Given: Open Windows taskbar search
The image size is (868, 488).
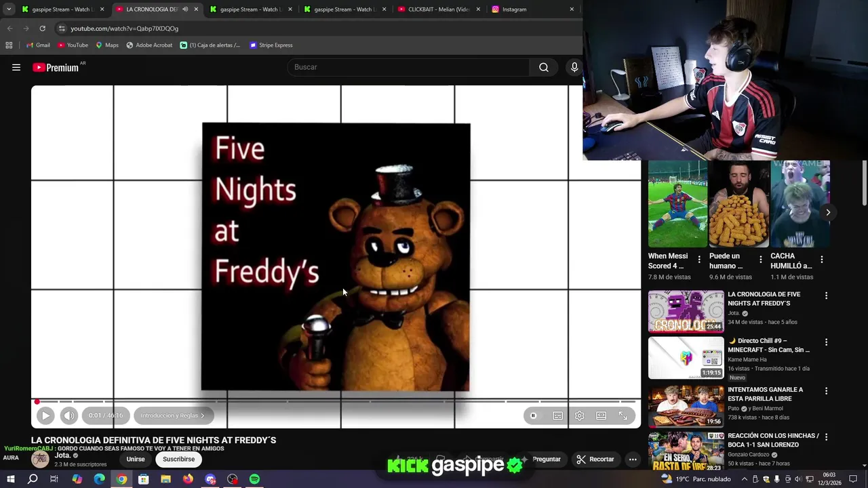Looking at the screenshot, I should tap(33, 479).
